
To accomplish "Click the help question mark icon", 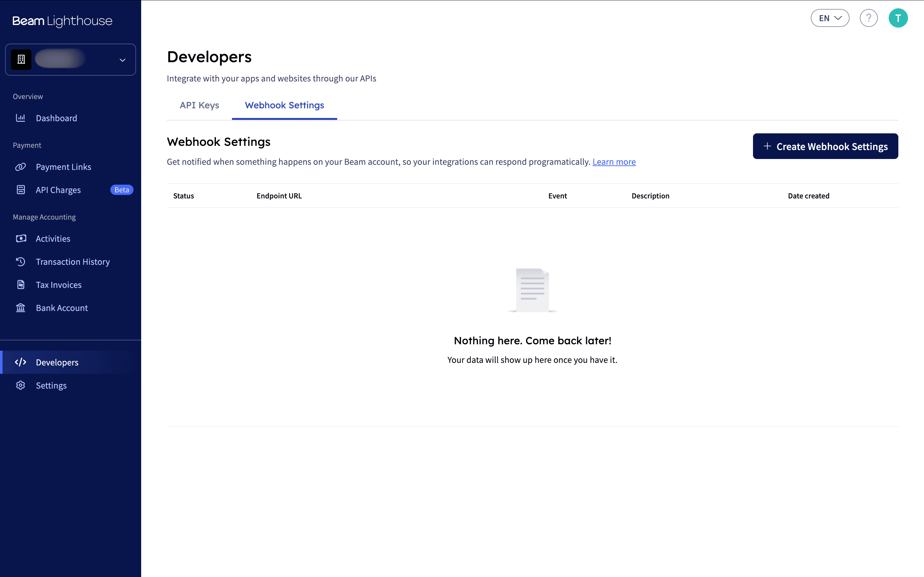I will click(868, 18).
